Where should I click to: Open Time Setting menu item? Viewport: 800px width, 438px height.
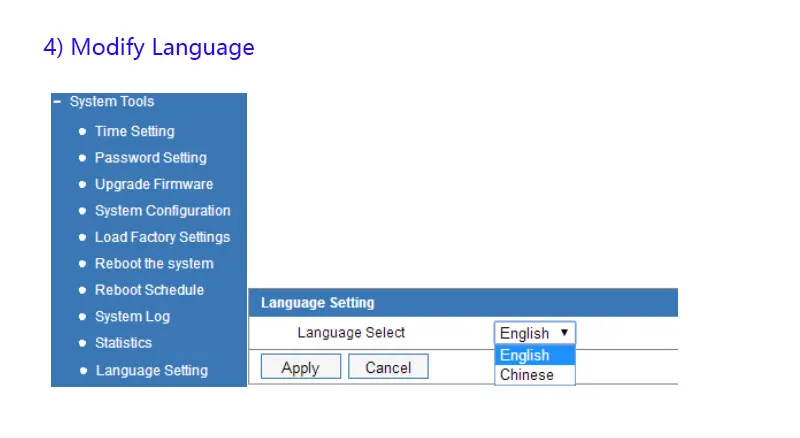coord(135,132)
